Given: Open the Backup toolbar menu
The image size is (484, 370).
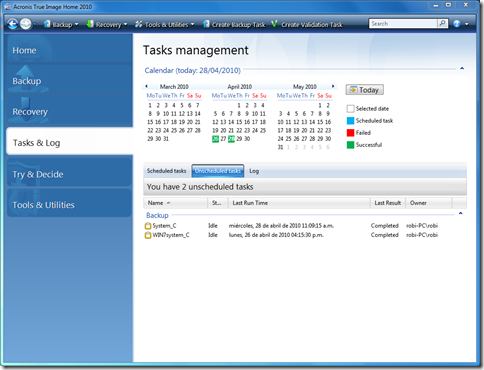Looking at the screenshot, I should click(61, 24).
